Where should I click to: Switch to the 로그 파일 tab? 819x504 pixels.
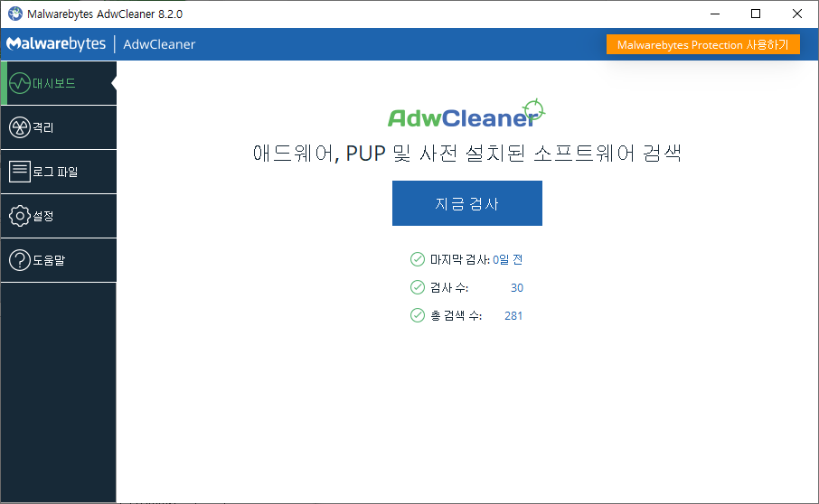[x=59, y=172]
